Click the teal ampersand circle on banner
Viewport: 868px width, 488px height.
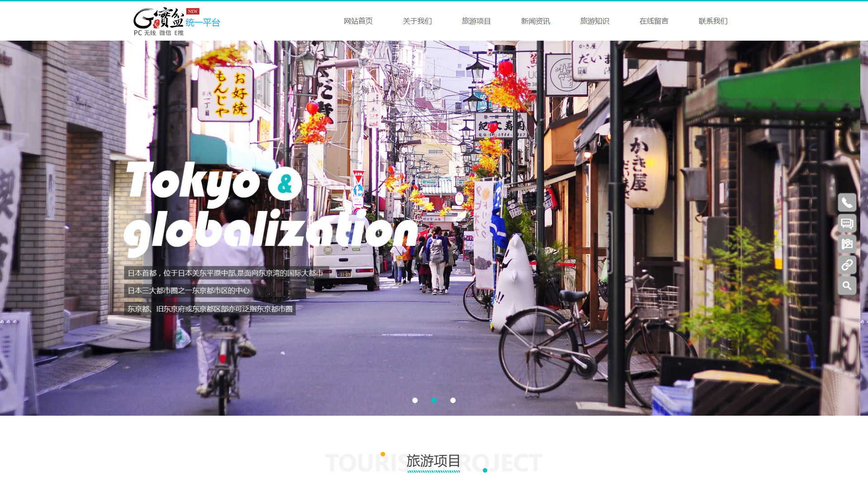[285, 184]
